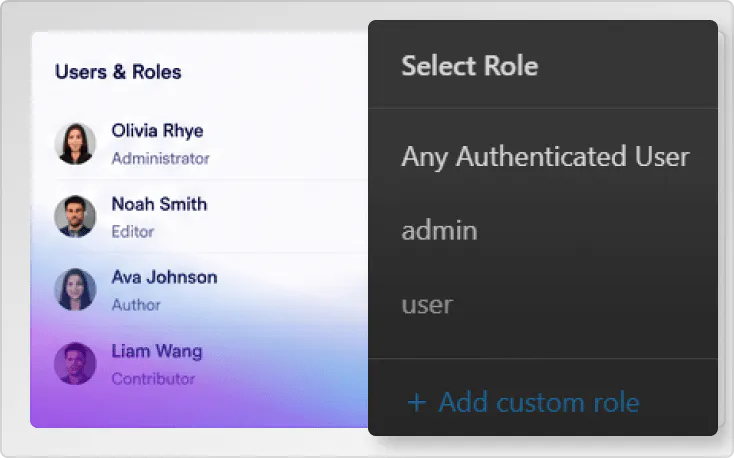Select the Olivia Rhye name
The width and height of the screenshot is (734, 458).
tap(157, 131)
